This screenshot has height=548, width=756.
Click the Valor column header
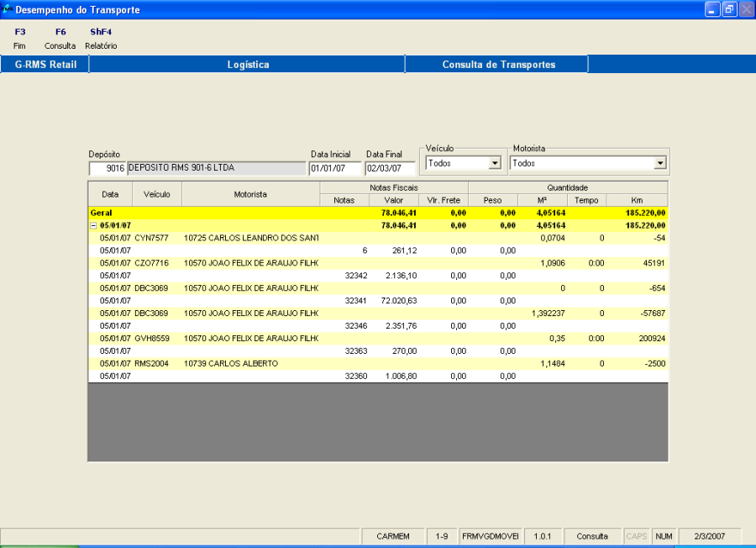394,200
